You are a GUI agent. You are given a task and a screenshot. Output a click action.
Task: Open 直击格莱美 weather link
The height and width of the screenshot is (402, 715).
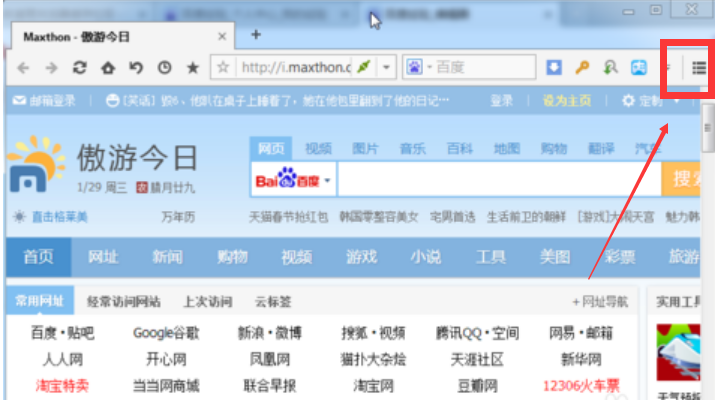tap(59, 217)
